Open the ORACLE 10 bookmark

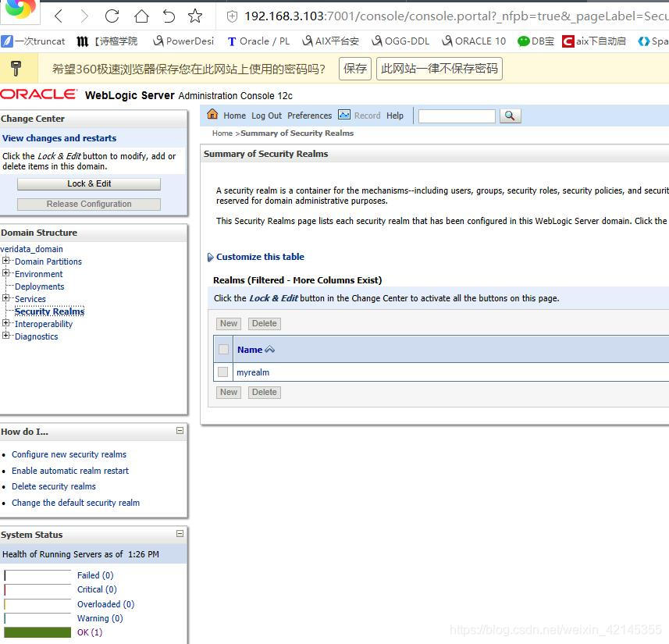coord(474,41)
